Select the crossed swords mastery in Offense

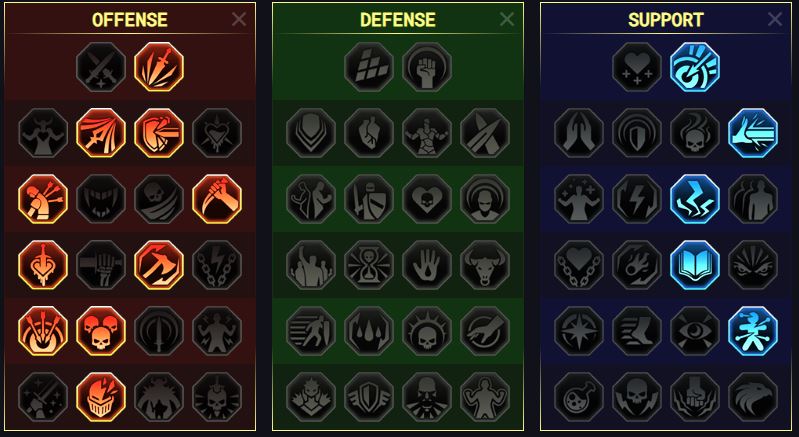coord(101,67)
